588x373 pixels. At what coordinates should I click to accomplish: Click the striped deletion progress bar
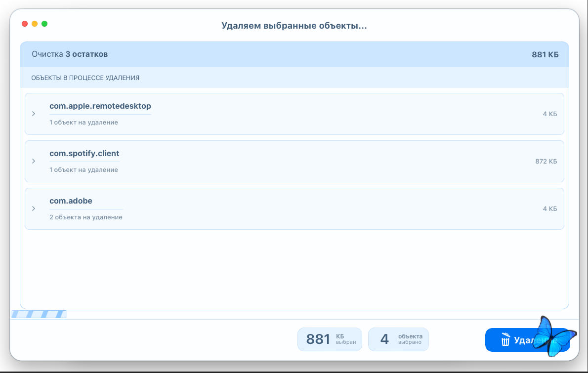[x=39, y=314]
